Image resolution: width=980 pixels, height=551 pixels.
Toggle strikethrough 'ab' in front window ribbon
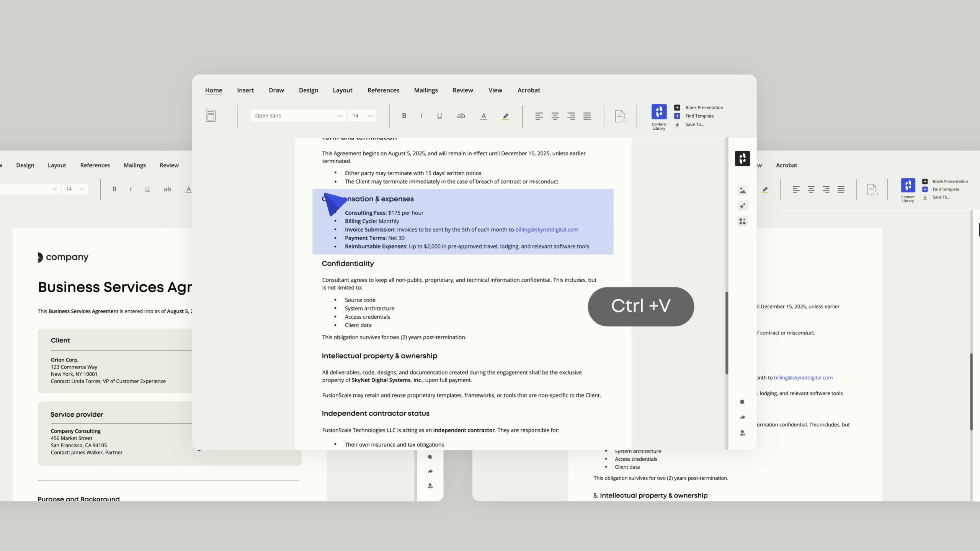(x=461, y=116)
